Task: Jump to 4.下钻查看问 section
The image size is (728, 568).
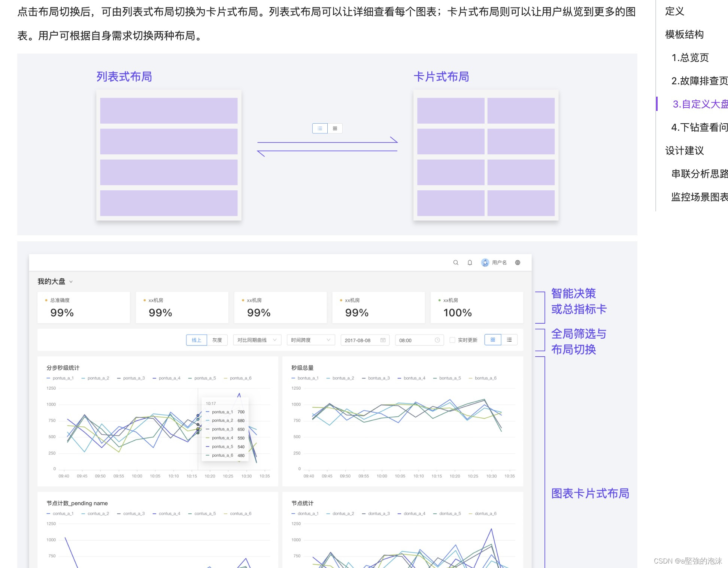Action: (x=699, y=127)
